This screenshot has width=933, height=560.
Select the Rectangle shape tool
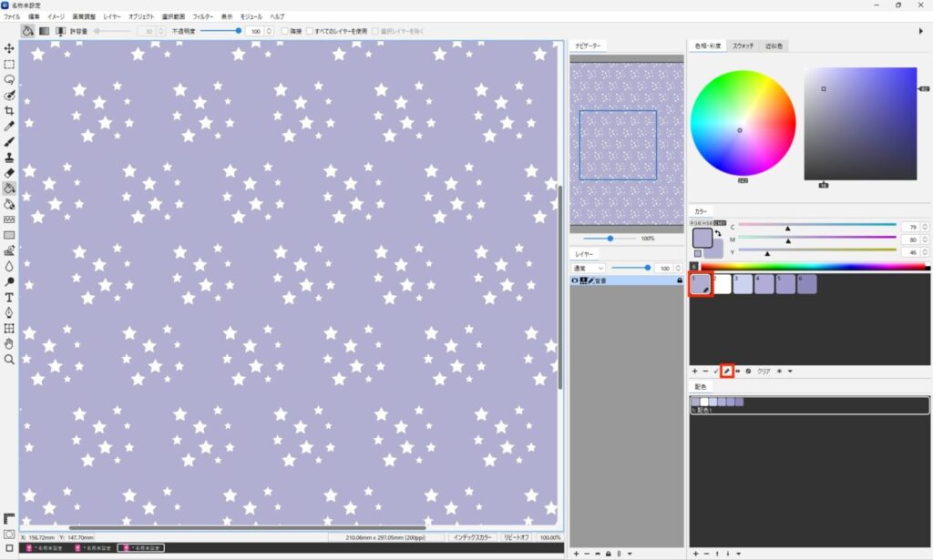[x=9, y=235]
